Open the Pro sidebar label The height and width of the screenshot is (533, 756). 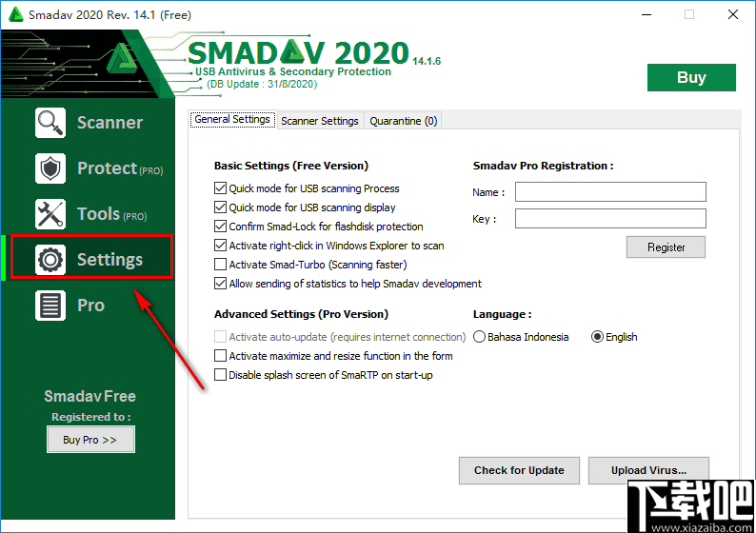click(x=90, y=306)
